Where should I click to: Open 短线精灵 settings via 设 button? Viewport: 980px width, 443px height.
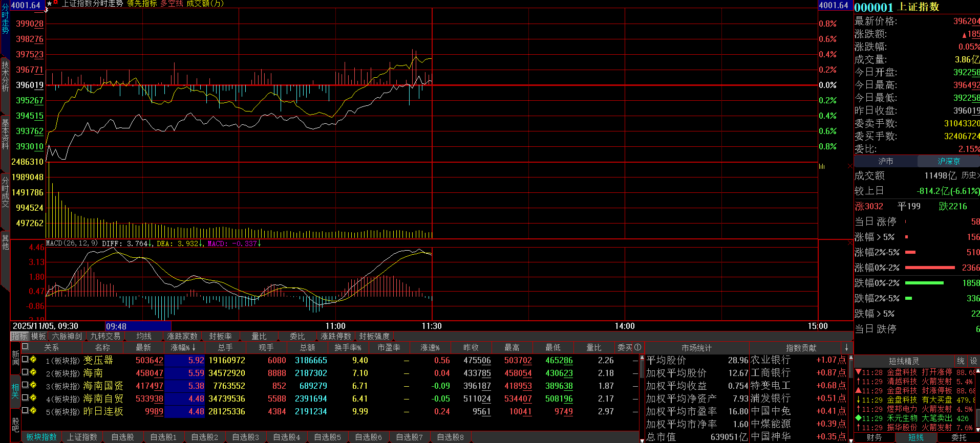click(973, 361)
